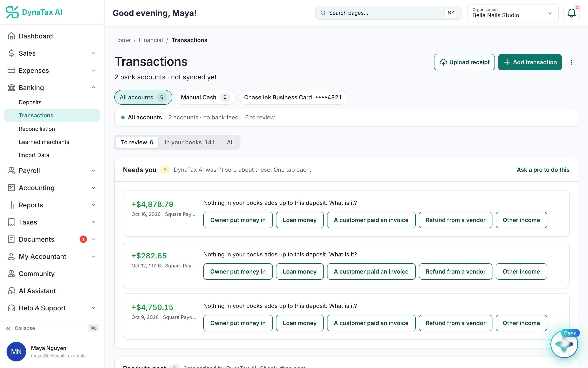The image size is (588, 368).
Task: Switch to the All tab
Action: tap(230, 142)
